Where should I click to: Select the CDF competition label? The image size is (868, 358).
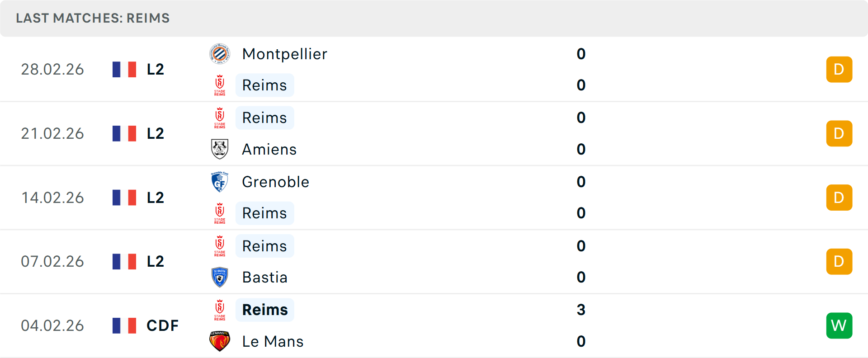pos(162,325)
